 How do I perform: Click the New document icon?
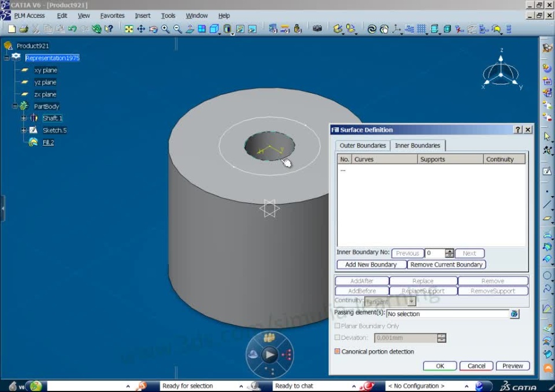[x=12, y=29]
